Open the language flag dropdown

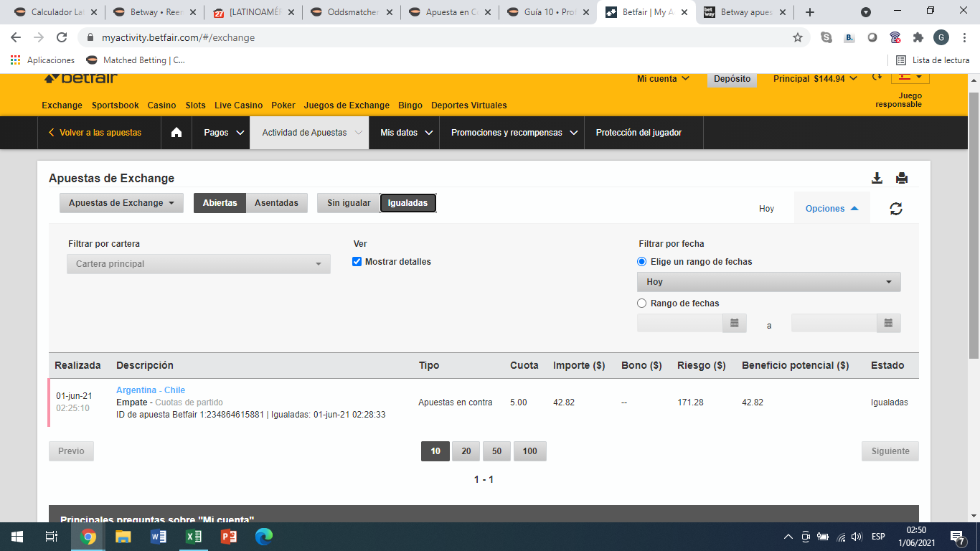(x=910, y=77)
